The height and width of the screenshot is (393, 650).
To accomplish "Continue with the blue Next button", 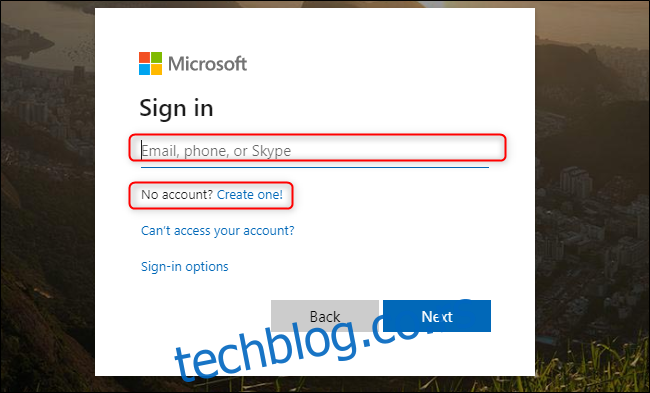I will pos(437,316).
